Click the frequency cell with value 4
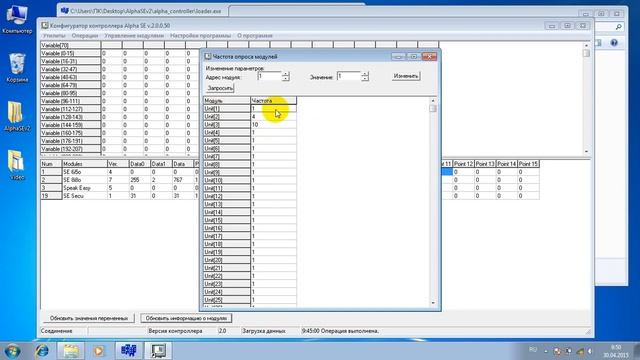The image size is (640, 360). tap(273, 117)
